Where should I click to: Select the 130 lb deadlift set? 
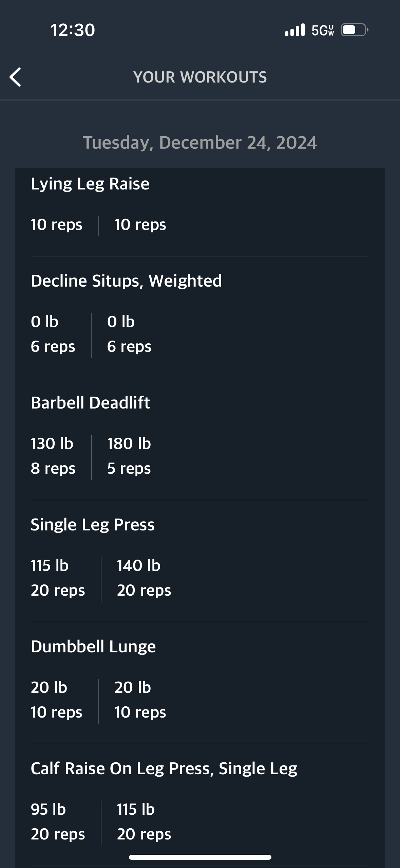click(53, 456)
